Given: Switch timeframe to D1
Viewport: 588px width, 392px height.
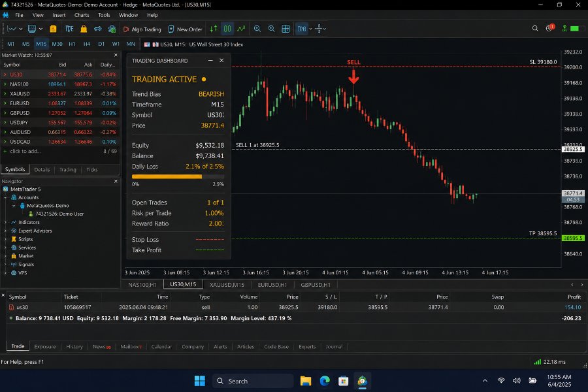Looking at the screenshot, I should [x=101, y=44].
